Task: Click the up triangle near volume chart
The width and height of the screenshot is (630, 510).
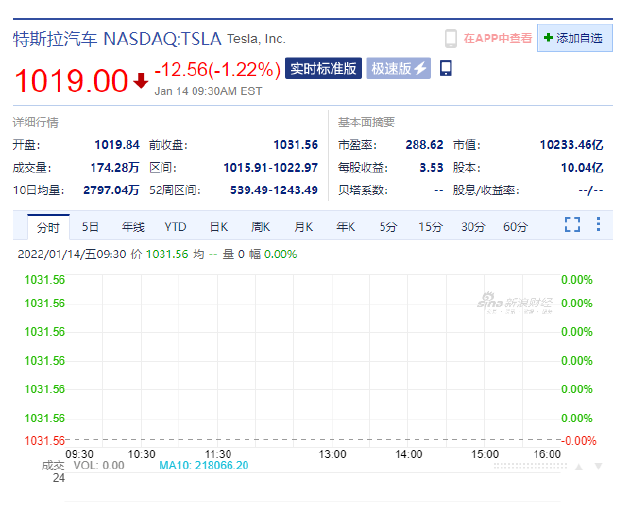Action: 579,467
